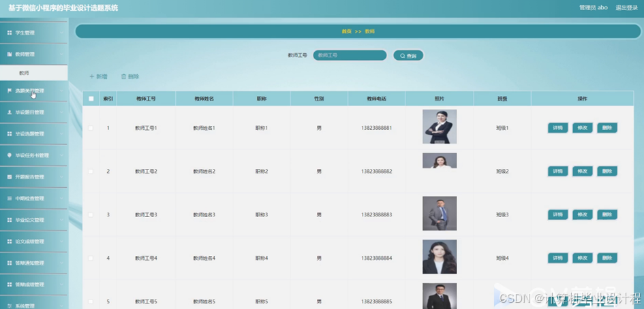Check the checkbox for row 教师工号2
Screen dimensions: 644x309
91,172
